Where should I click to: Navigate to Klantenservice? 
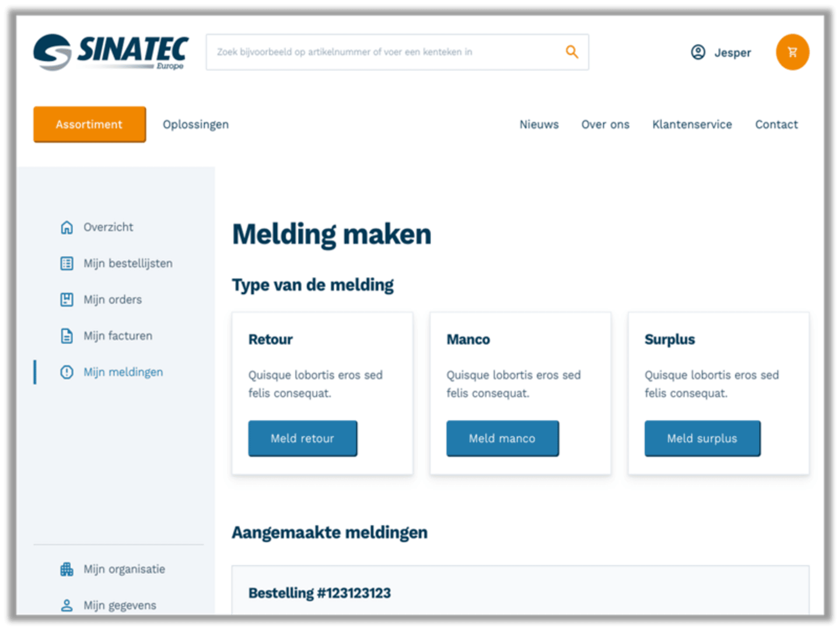(692, 124)
